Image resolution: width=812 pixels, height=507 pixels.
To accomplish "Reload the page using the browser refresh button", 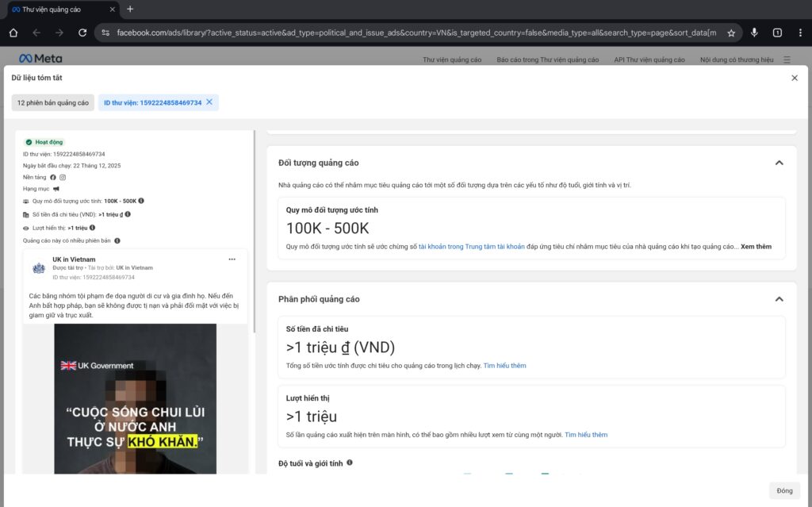I will pyautogui.click(x=82, y=33).
